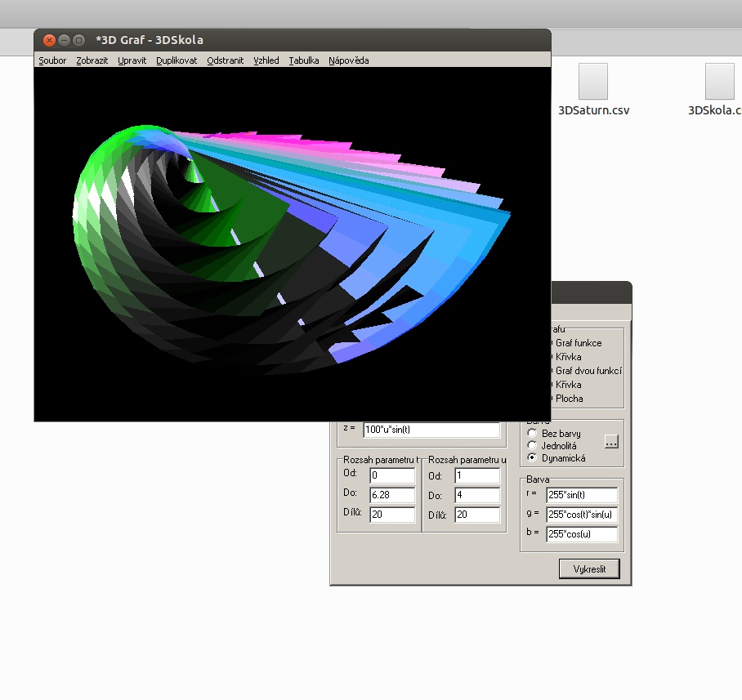
Task: Choose the 'Jednolitá' color option
Action: (533, 446)
